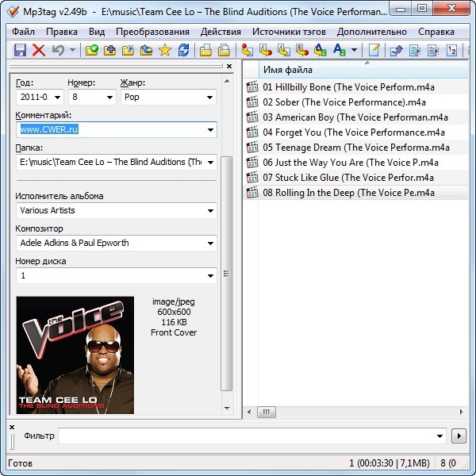Click the yellow star favorites icon

[x=164, y=50]
